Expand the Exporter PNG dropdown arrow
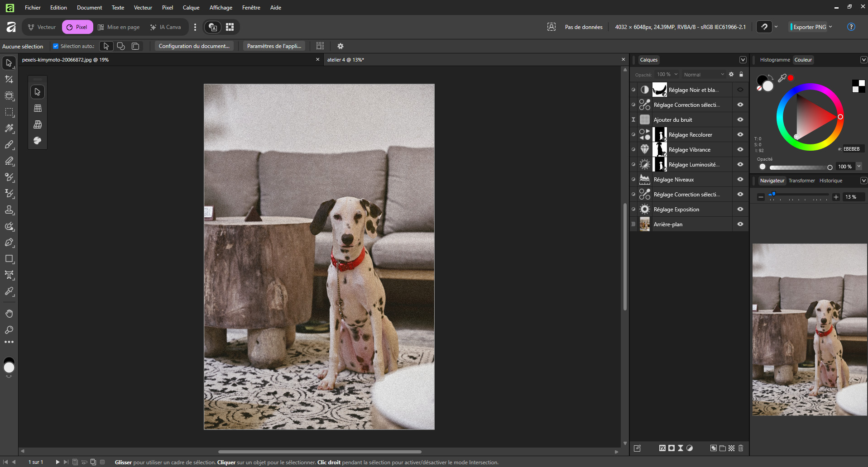 coord(830,27)
